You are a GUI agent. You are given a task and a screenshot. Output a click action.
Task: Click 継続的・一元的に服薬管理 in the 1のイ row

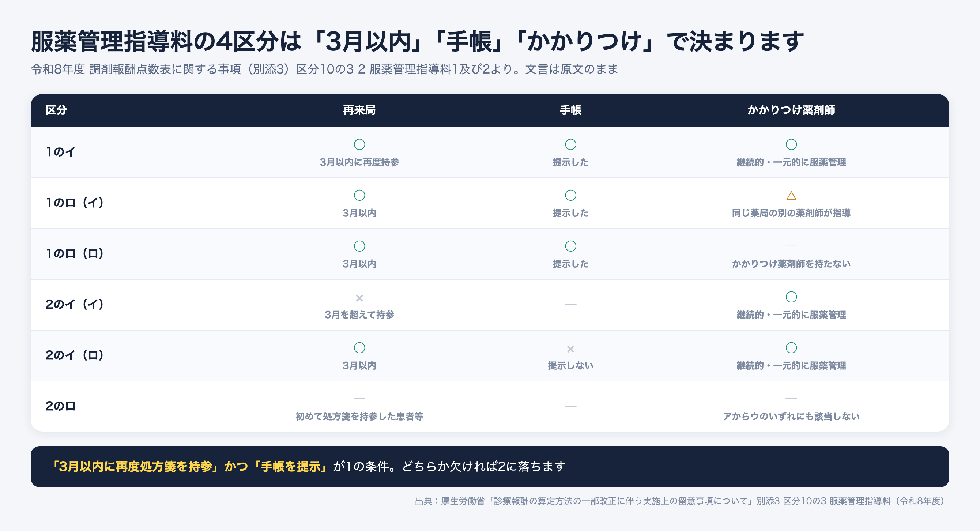click(791, 162)
